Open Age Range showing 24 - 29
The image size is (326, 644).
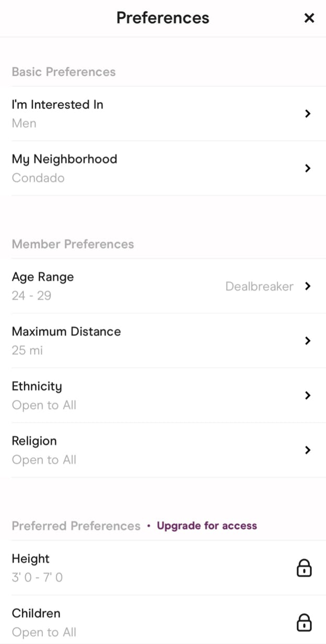pos(42,277)
